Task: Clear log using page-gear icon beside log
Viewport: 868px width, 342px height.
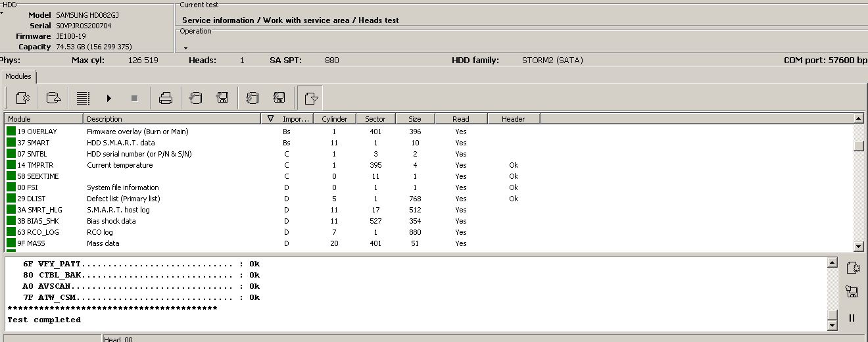Action: 852,268
